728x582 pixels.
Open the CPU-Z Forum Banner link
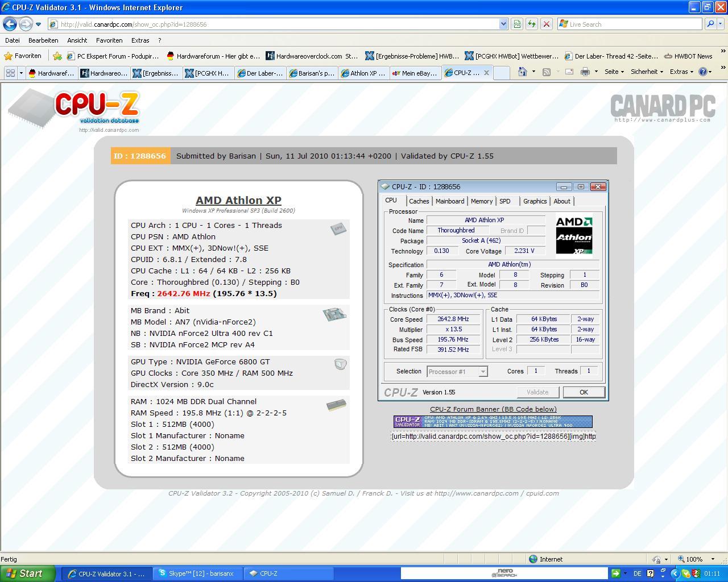point(493,409)
